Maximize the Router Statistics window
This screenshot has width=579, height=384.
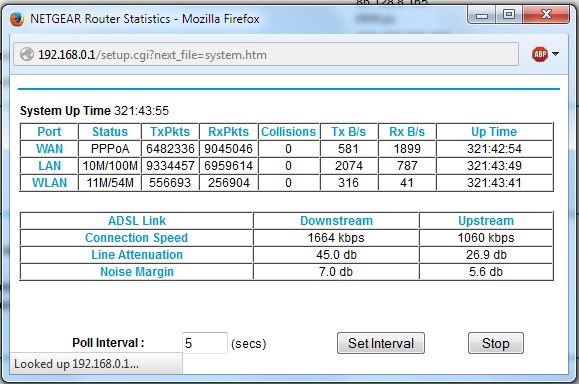click(x=509, y=15)
